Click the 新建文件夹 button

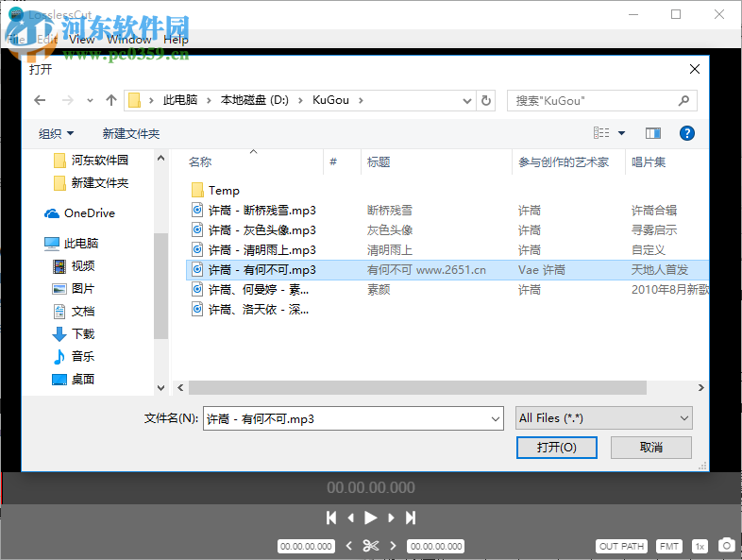point(131,133)
